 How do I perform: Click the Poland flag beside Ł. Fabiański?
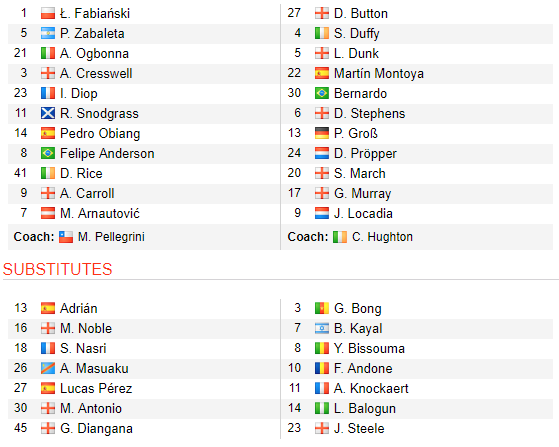48,14
